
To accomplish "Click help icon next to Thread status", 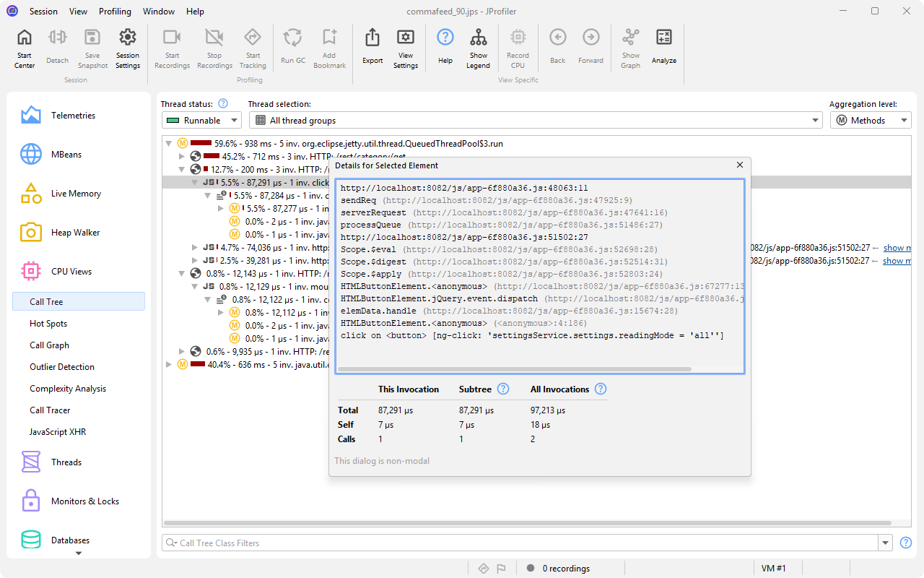I will pos(223,103).
